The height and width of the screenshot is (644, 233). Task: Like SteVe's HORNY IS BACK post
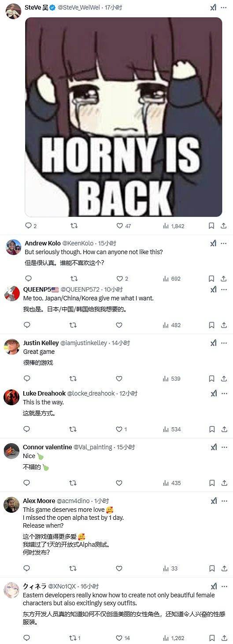(x=123, y=226)
